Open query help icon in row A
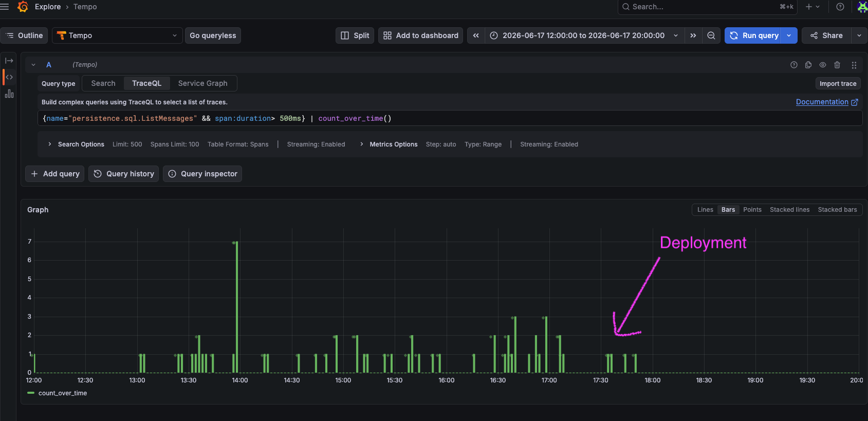This screenshot has width=868, height=421. click(794, 65)
